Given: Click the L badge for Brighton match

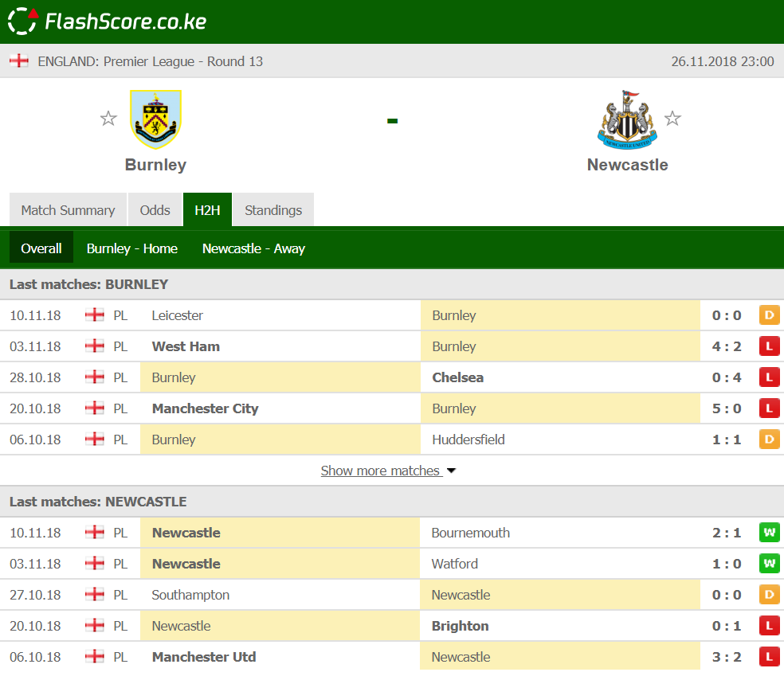Looking at the screenshot, I should (x=770, y=626).
